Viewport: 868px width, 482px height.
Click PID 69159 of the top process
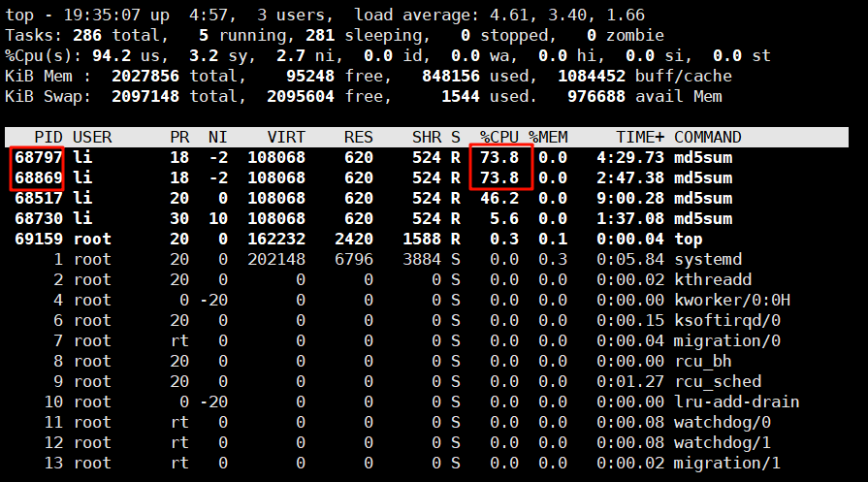coord(38,240)
